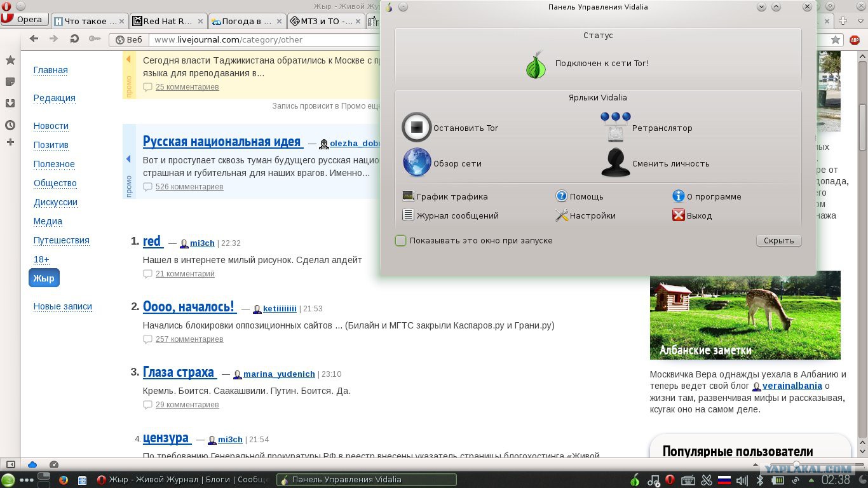868x488 pixels.
Task: Click the taskbar clock showing 02:38
Action: [836, 480]
